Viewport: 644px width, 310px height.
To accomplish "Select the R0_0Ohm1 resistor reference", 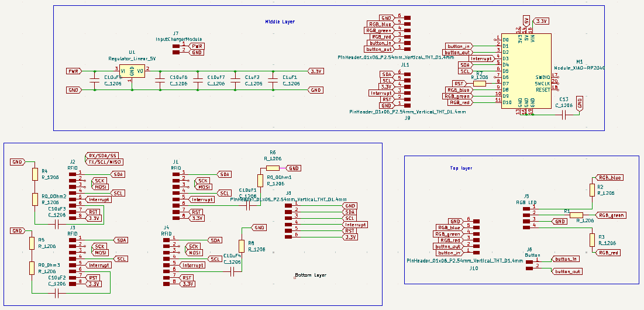I will tap(279, 177).
